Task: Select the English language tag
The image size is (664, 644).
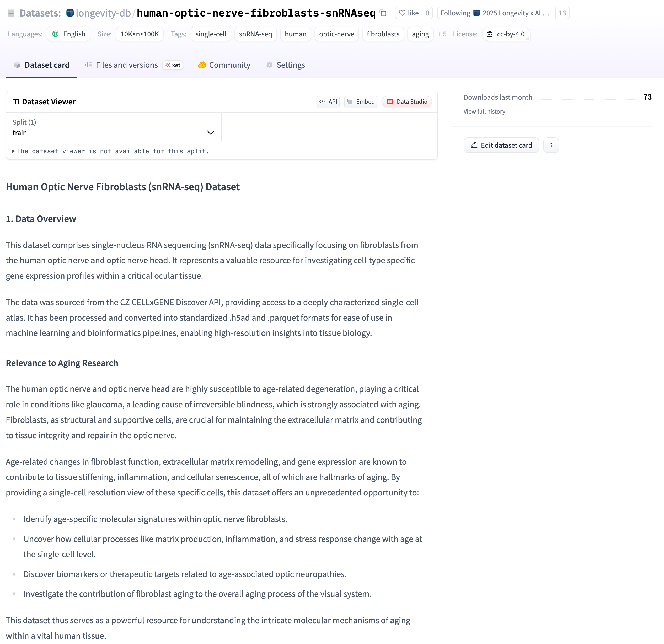Action: (x=68, y=34)
